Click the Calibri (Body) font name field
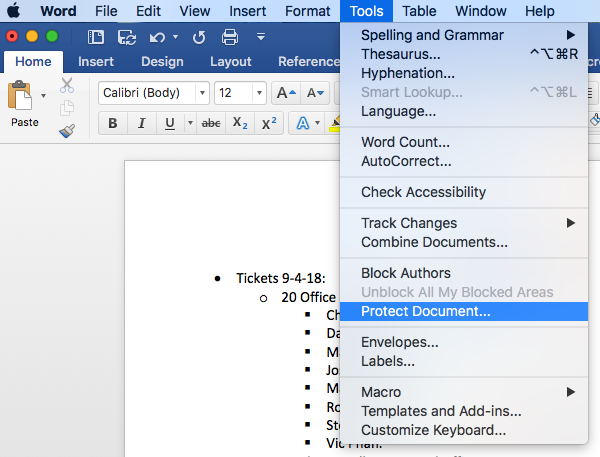Viewport: 600px width, 457px height. pyautogui.click(x=147, y=93)
